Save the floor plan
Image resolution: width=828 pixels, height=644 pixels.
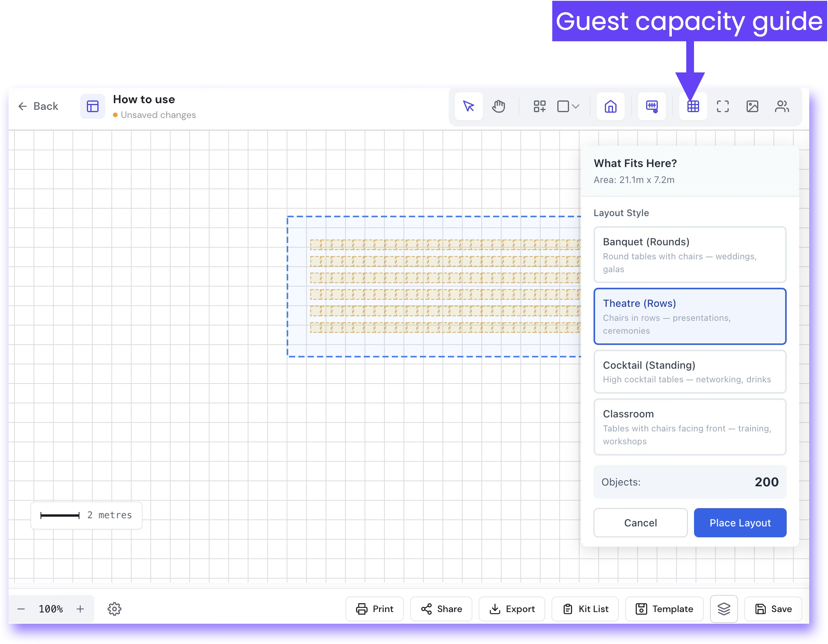(773, 609)
